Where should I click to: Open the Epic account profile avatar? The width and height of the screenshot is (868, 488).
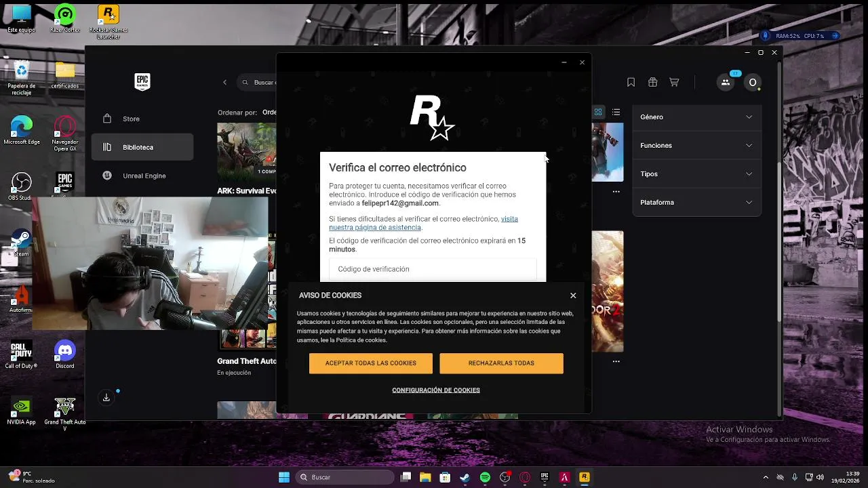752,82
